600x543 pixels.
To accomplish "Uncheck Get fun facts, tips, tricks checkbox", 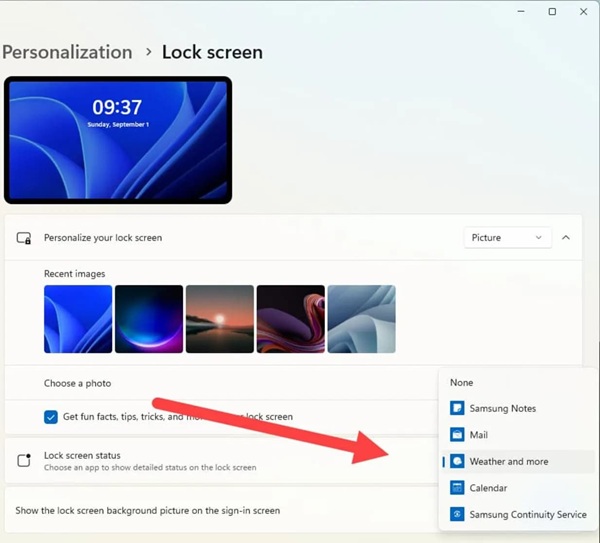I will point(51,417).
